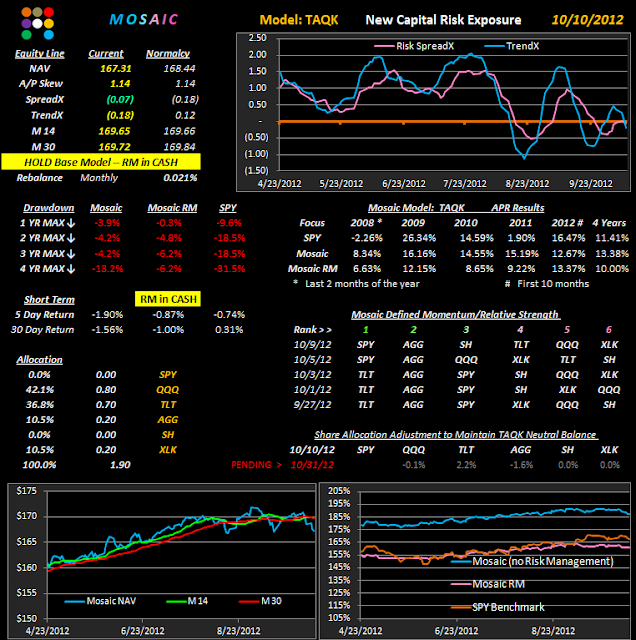Click the red 'PENDING >' label
This screenshot has width=636, height=640.
tap(256, 465)
